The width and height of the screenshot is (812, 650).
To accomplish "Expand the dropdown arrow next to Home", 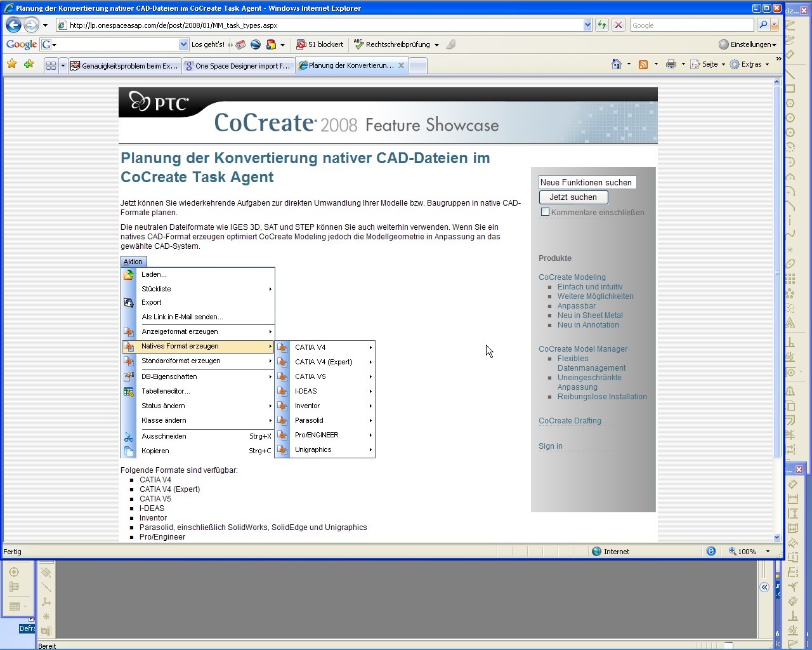I will point(629,64).
